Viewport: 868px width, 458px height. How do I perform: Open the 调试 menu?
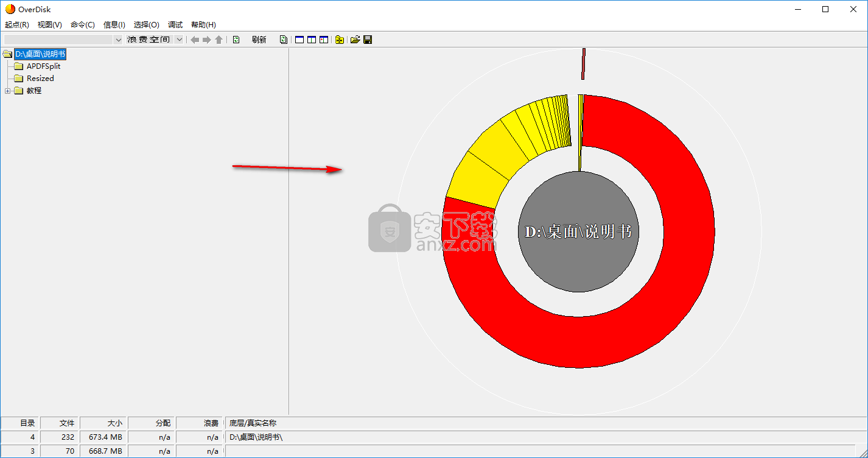pos(175,25)
